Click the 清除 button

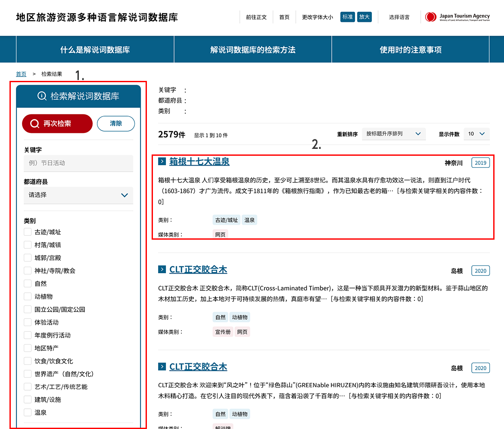coord(116,123)
